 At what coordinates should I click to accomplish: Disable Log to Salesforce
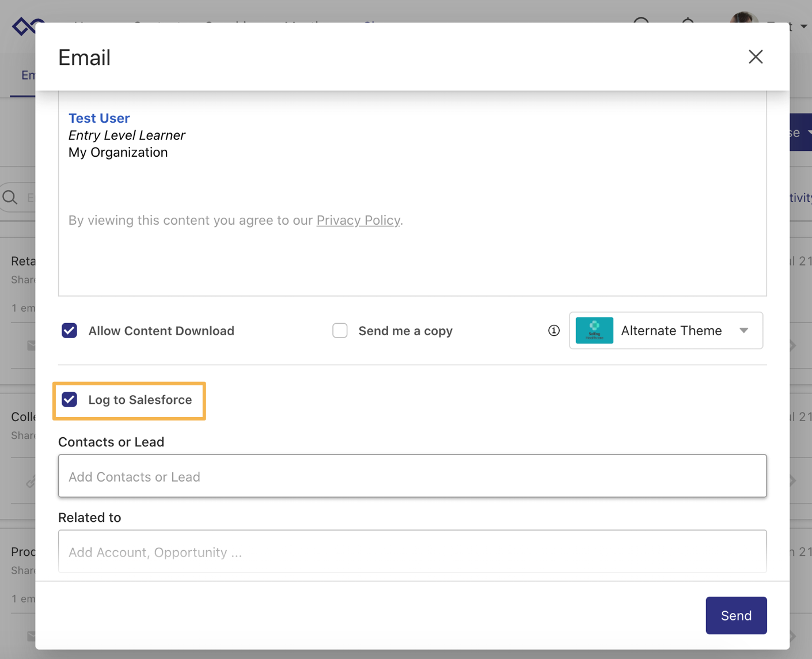(x=69, y=399)
